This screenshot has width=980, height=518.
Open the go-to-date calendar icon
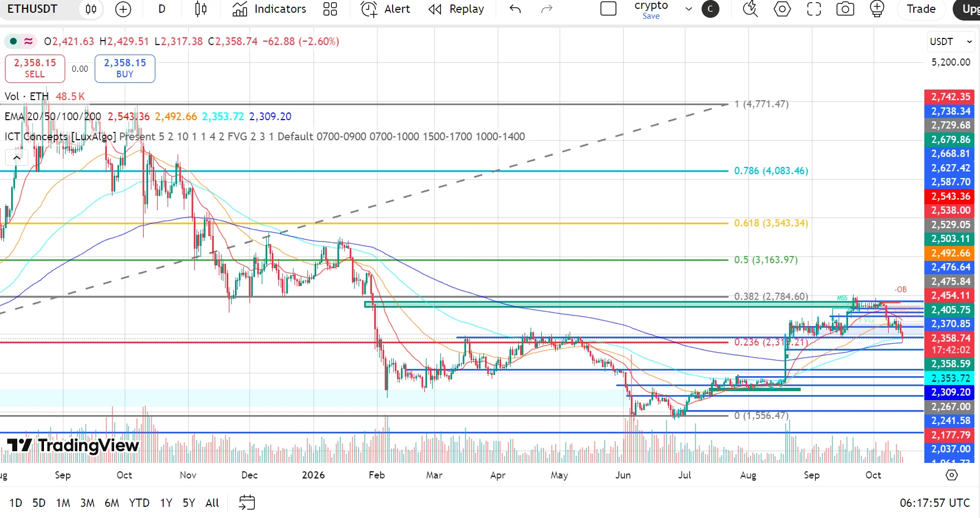click(x=247, y=502)
